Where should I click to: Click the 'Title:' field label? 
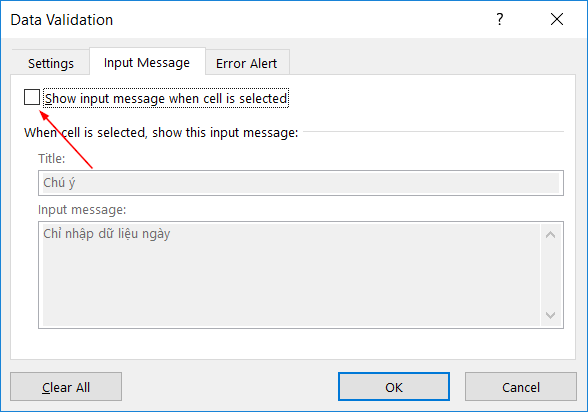[51, 158]
